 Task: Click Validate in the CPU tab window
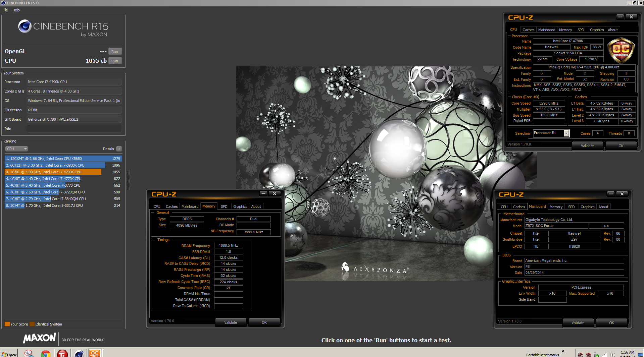point(587,146)
